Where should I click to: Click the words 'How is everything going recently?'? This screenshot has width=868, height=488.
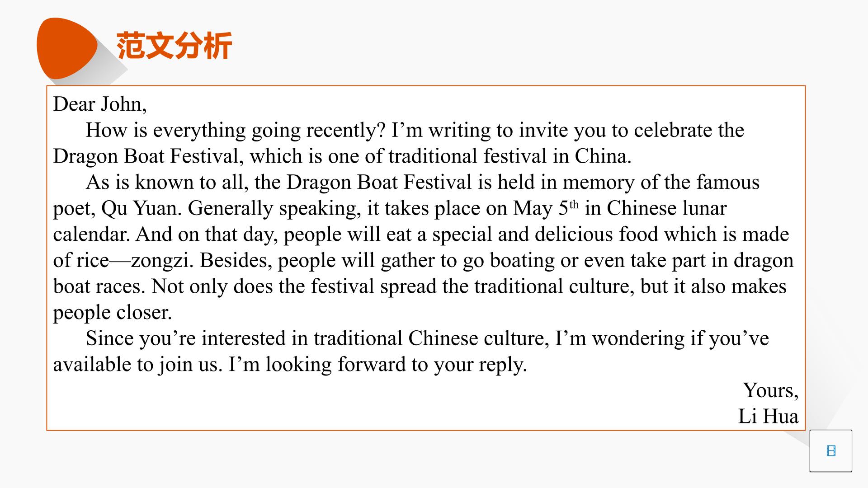236,130
